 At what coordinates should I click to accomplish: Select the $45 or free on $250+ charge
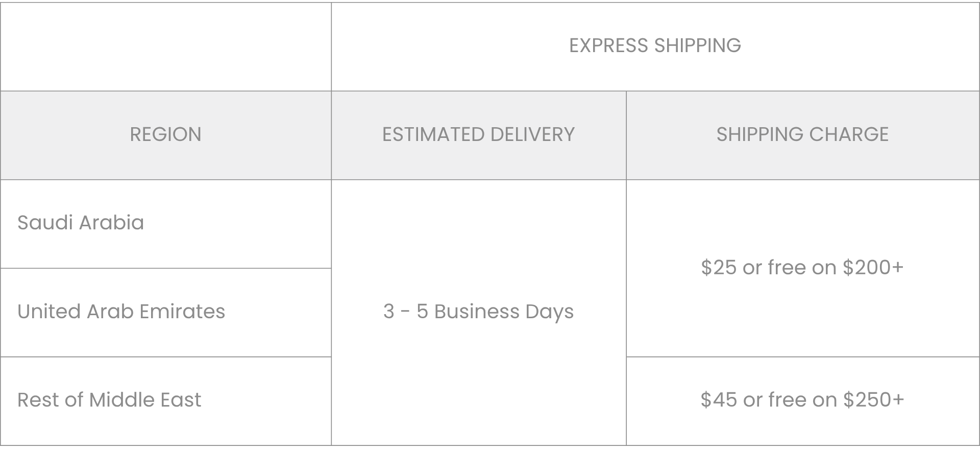pos(802,400)
